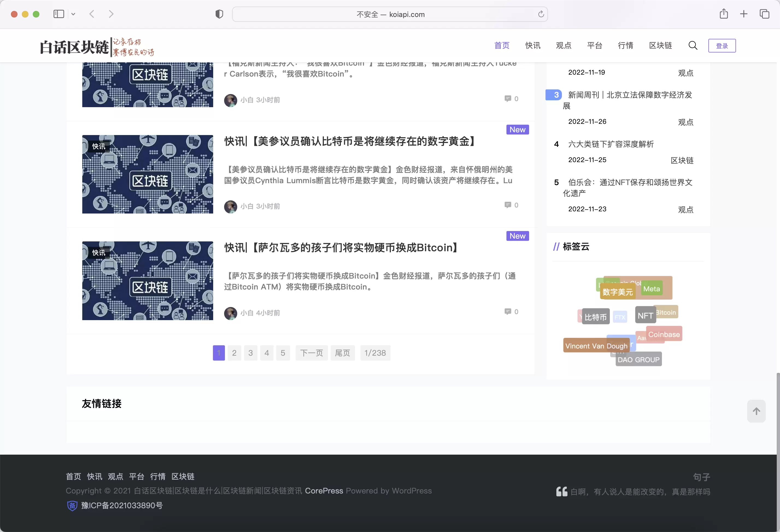Click comment icon on the 萨尔瓦多 article

508,312
